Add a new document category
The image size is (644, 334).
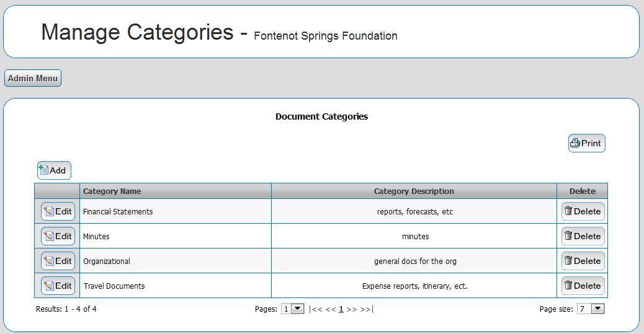(x=54, y=170)
